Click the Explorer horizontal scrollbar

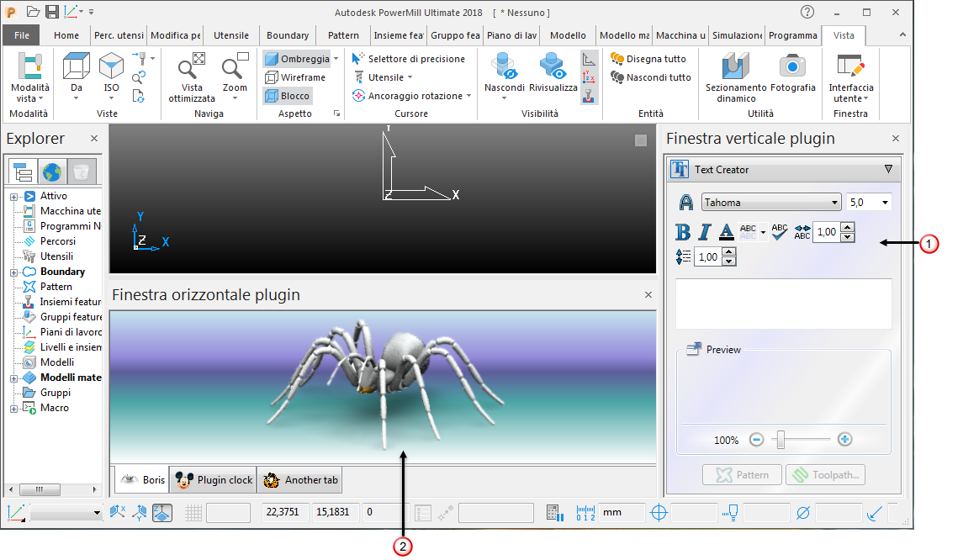[53, 489]
